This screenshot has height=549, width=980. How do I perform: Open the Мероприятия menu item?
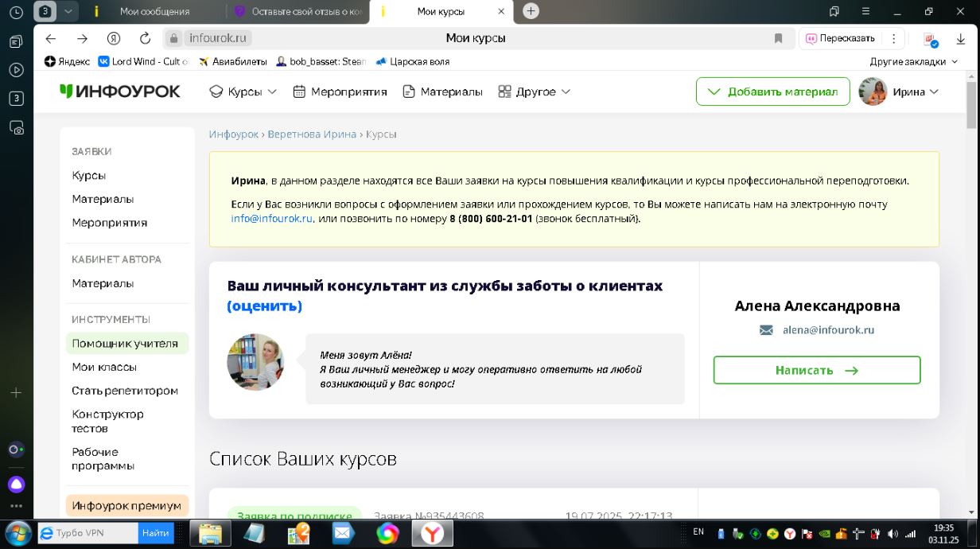coord(340,91)
